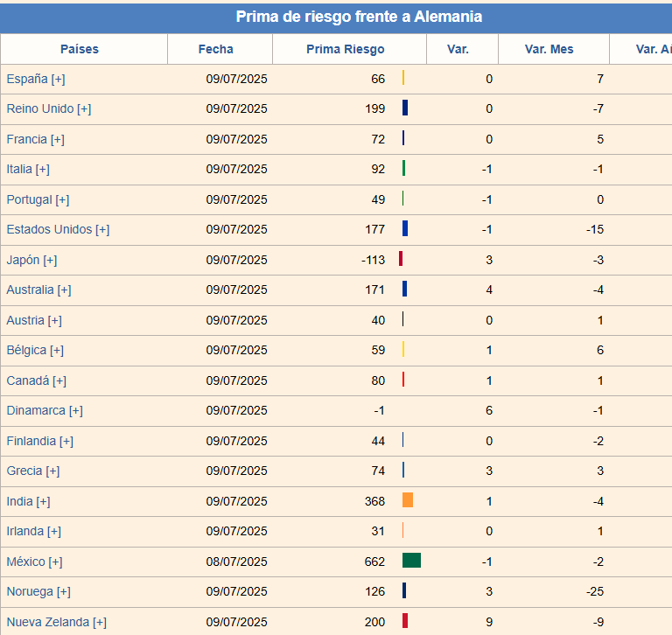Open the Grecia country link

(x=24, y=471)
